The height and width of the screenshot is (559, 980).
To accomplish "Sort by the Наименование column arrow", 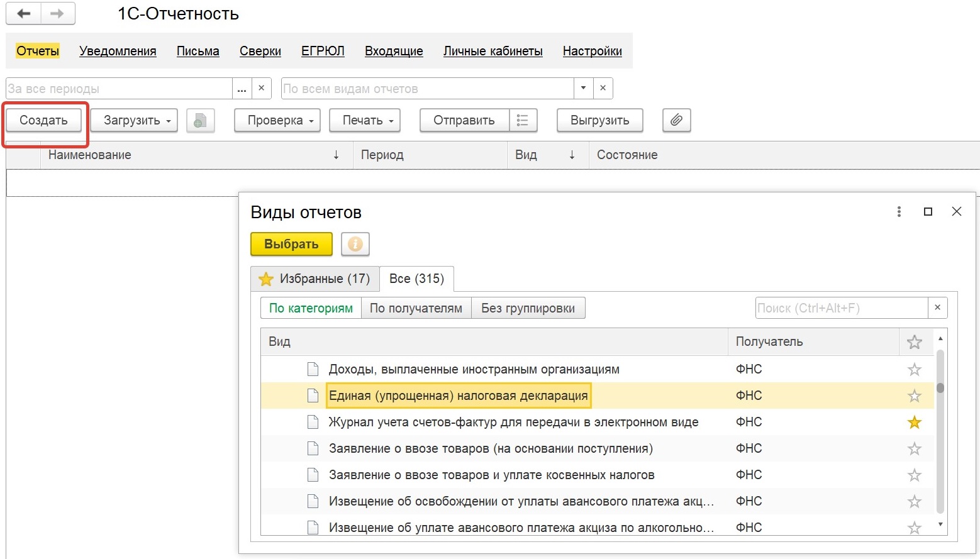I will (x=337, y=155).
